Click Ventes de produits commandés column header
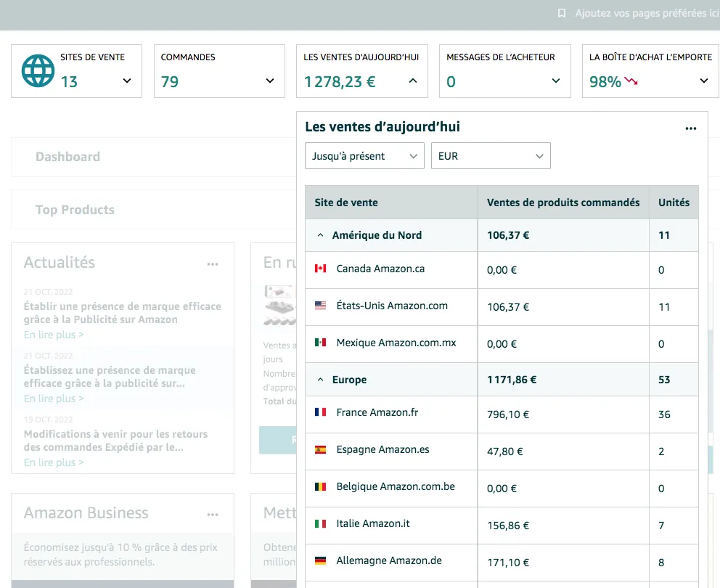Image resolution: width=720 pixels, height=588 pixels. 563,203
